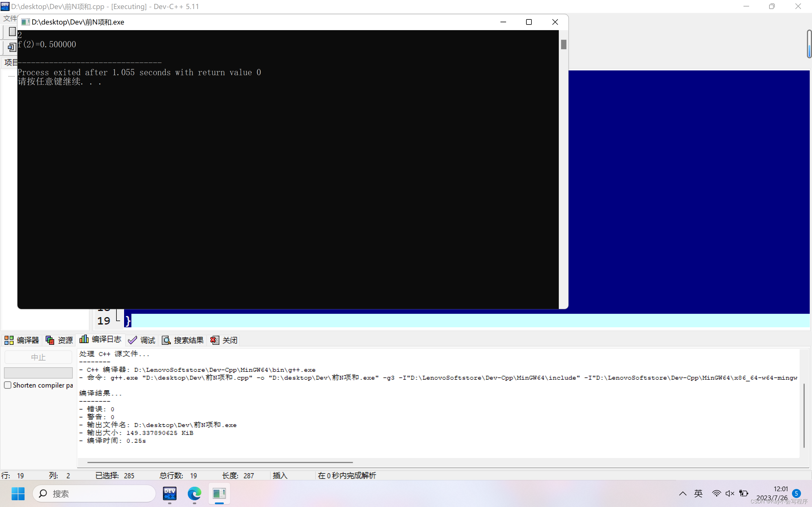Open the Wi-Fi network tray icon

click(716, 493)
